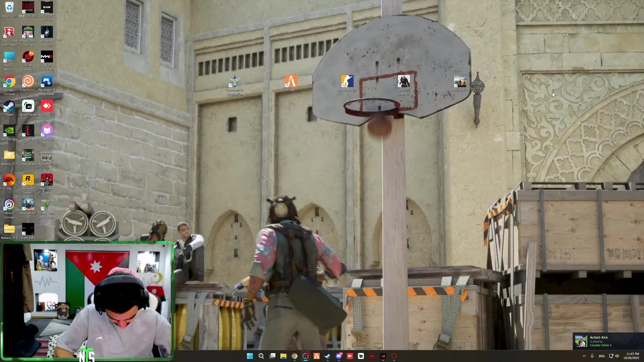
Task: Launch FiveM from the desktop shortcut
Action: point(291,83)
